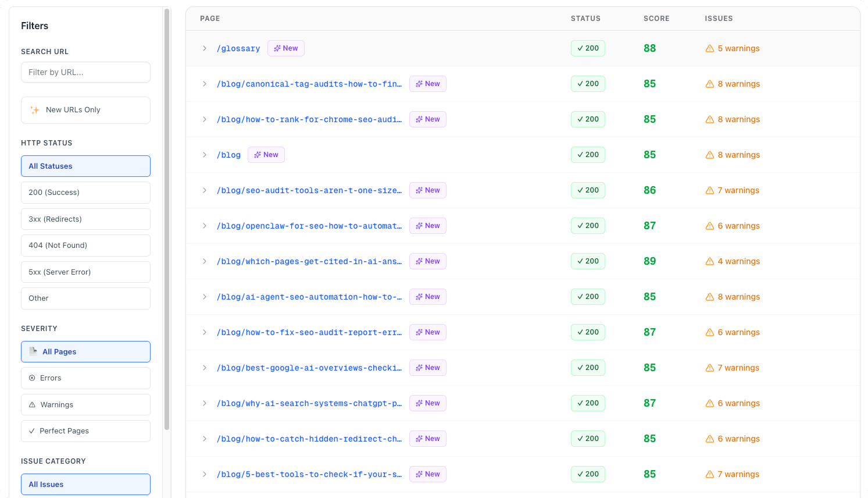
Task: Click the Filter by URL input field
Action: point(85,72)
